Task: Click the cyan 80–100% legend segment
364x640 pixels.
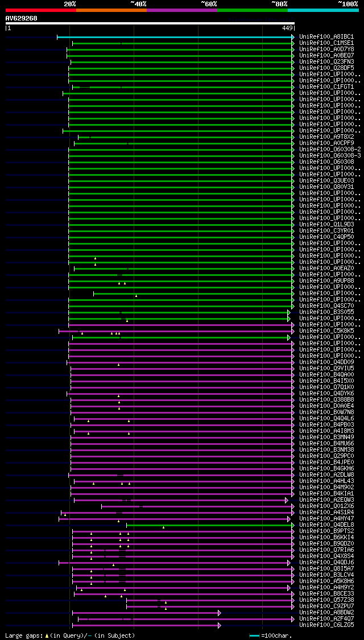Action: tap(323, 10)
